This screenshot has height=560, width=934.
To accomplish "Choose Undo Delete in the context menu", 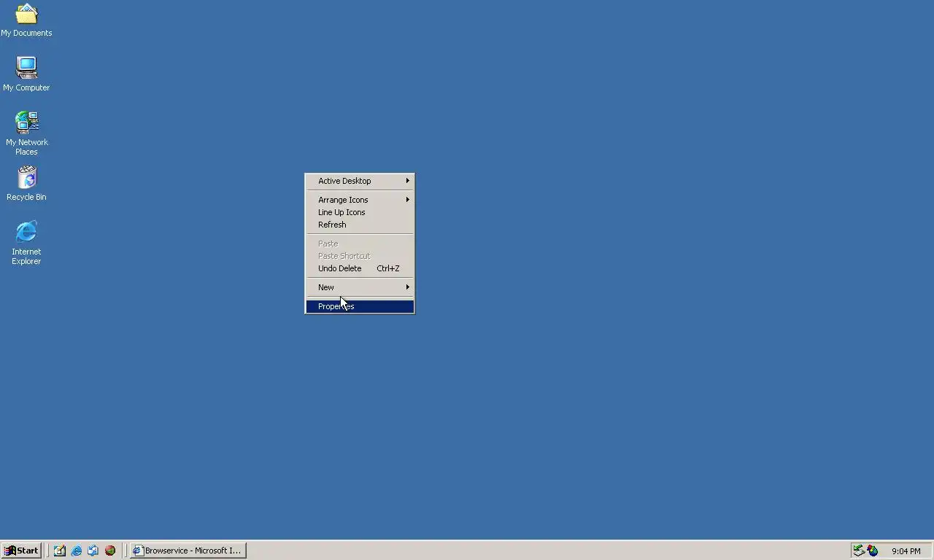I will [x=360, y=268].
